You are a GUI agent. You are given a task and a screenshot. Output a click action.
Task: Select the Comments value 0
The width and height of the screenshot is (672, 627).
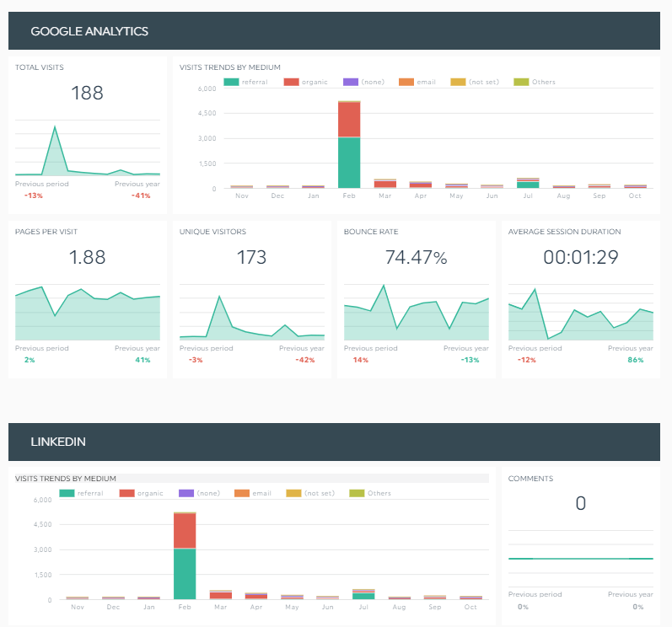[581, 503]
